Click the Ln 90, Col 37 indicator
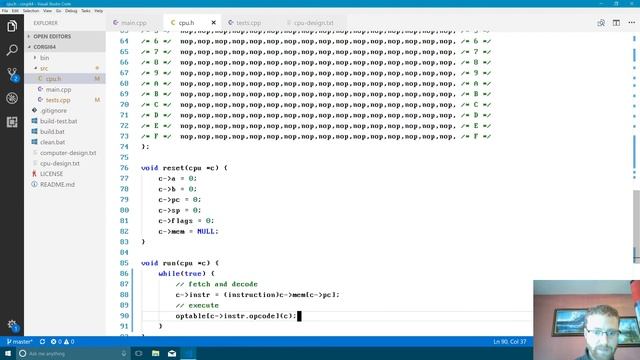This screenshot has width=640, height=360. click(x=509, y=342)
